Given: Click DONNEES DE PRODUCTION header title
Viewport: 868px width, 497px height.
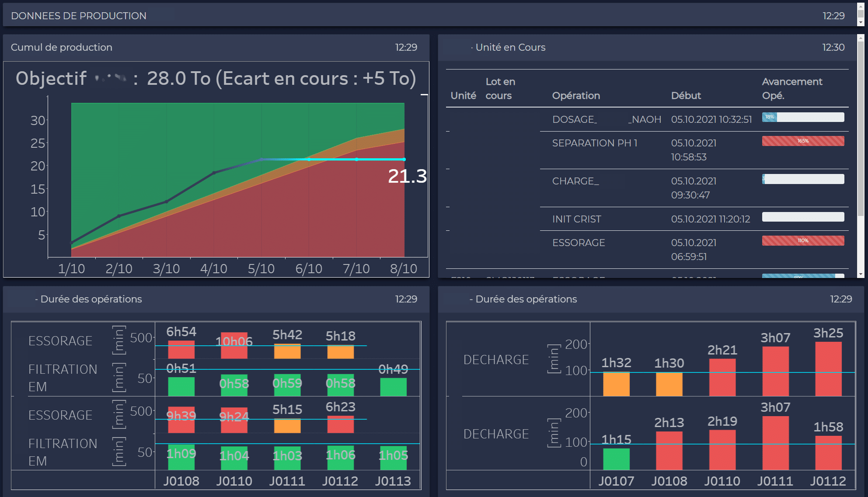Looking at the screenshot, I should (x=79, y=16).
